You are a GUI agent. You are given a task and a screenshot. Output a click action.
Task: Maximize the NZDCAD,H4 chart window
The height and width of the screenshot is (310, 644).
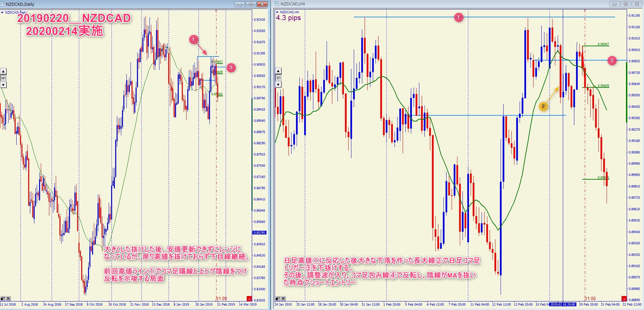click(x=626, y=4)
